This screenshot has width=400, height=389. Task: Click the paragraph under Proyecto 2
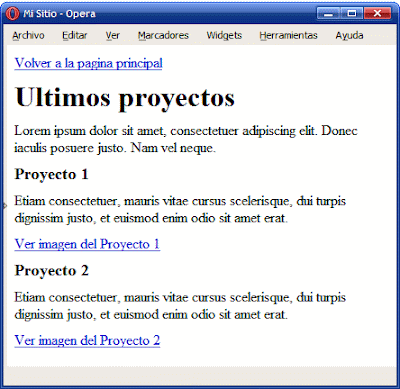coord(180,306)
